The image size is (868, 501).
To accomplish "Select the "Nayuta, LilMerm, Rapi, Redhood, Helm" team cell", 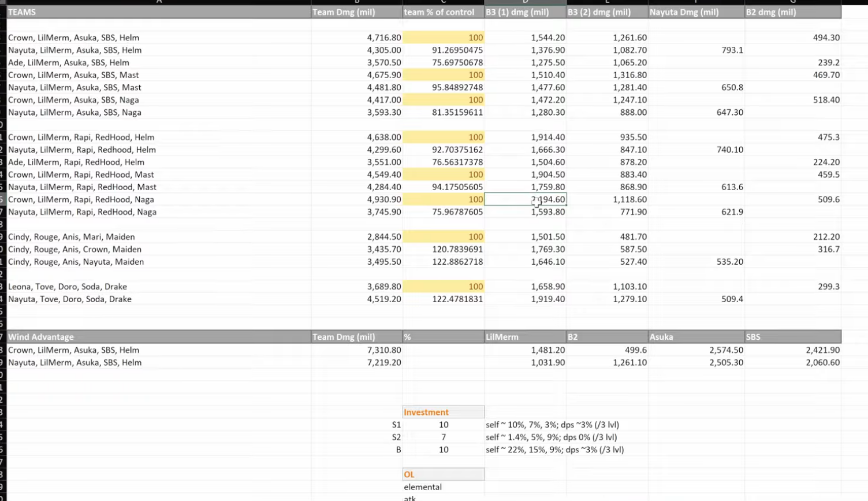I will pos(159,150).
